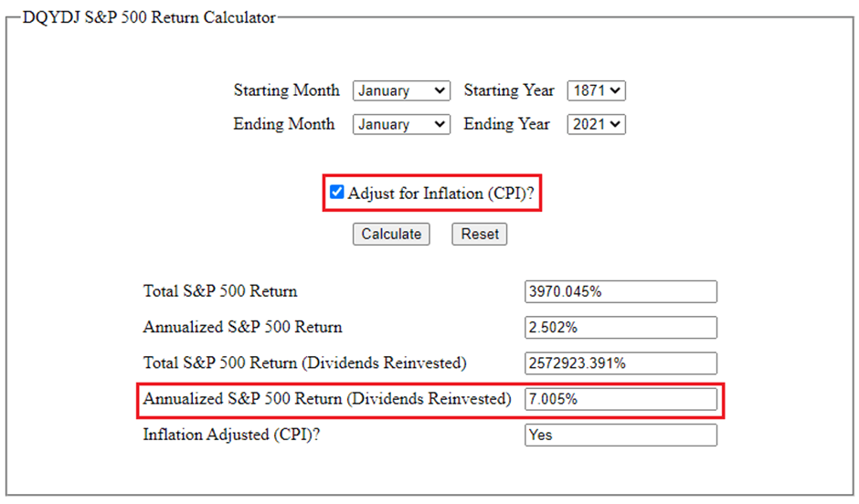Screen dimensions: 859x504
Task: Click the field showing 3970.045%
Action: tap(620, 292)
